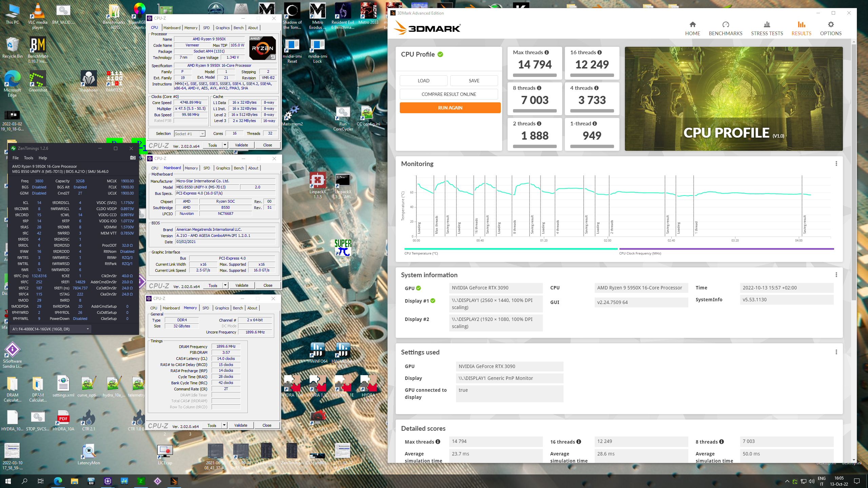Open the Thaiphoon desktop icon
Viewport: 868px width, 488px height.
point(88,81)
